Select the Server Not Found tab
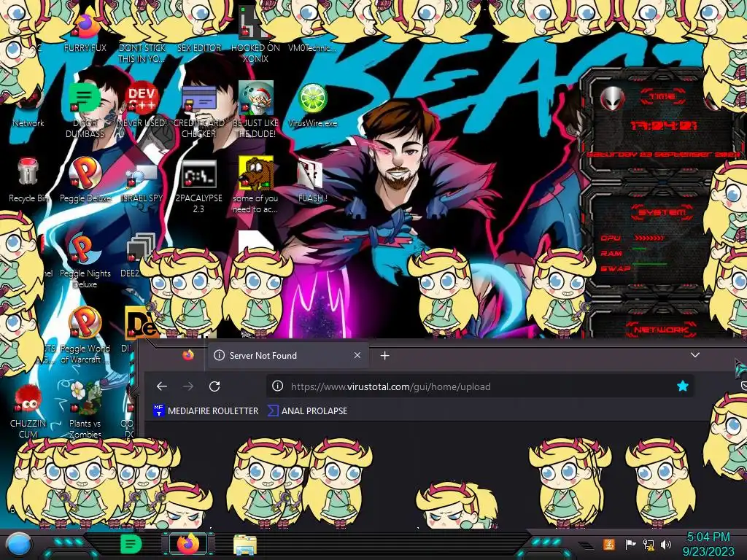 [287, 355]
